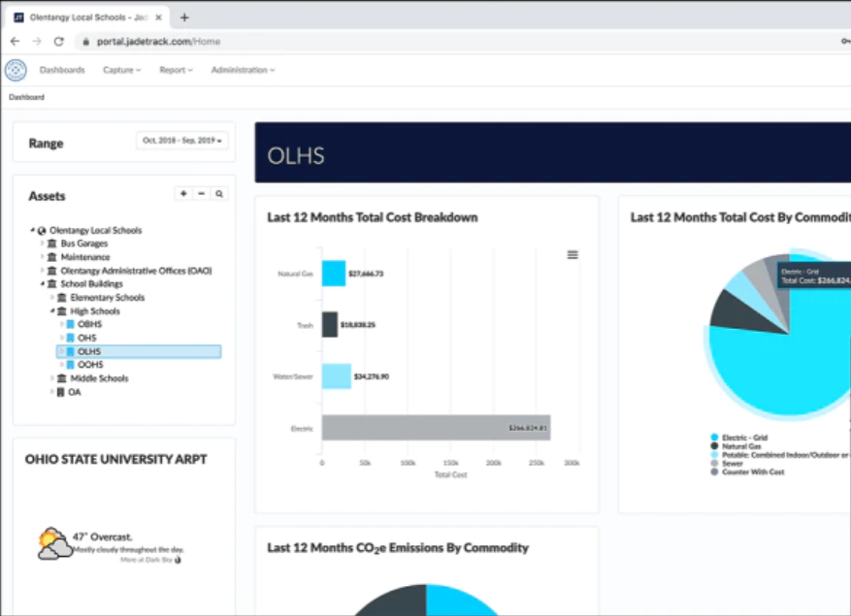Click the $27,666.73 Natural Gas value label

tap(366, 274)
